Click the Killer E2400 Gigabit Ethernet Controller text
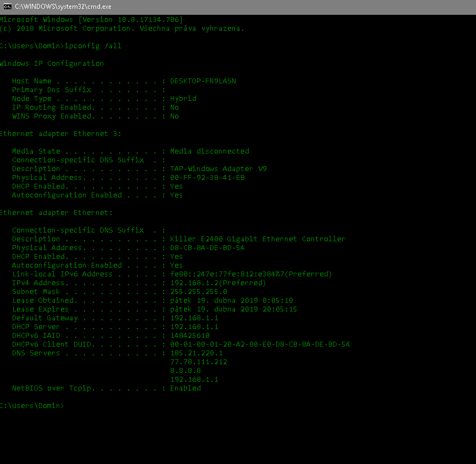This screenshot has height=464, width=476. 257,239
